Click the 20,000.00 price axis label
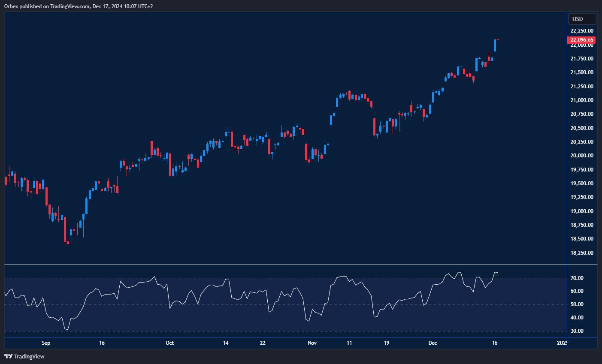Screen dimensions: 602x364 [x=582, y=156]
